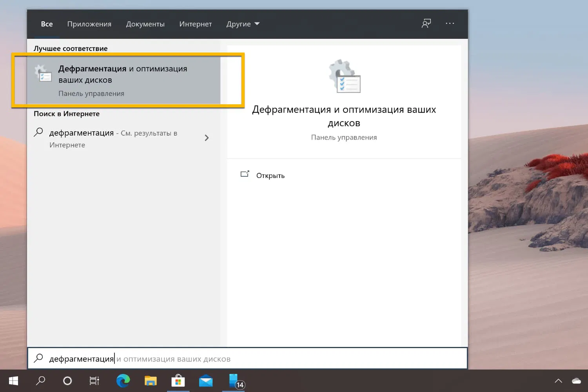Screen dimensions: 588x392
Task: Click the large defragmentation icon in preview pane
Action: point(345,76)
